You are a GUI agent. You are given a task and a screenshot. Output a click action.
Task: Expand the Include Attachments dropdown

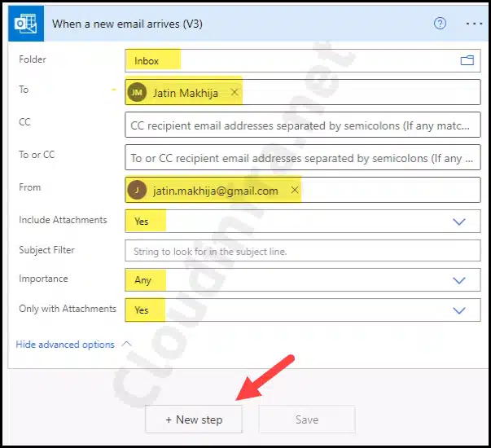click(458, 222)
